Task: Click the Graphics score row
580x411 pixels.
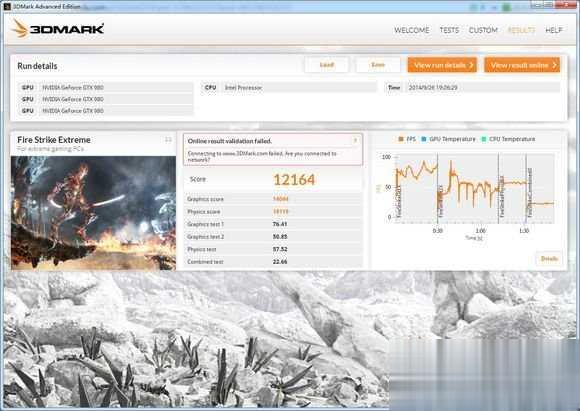Action: [273, 199]
